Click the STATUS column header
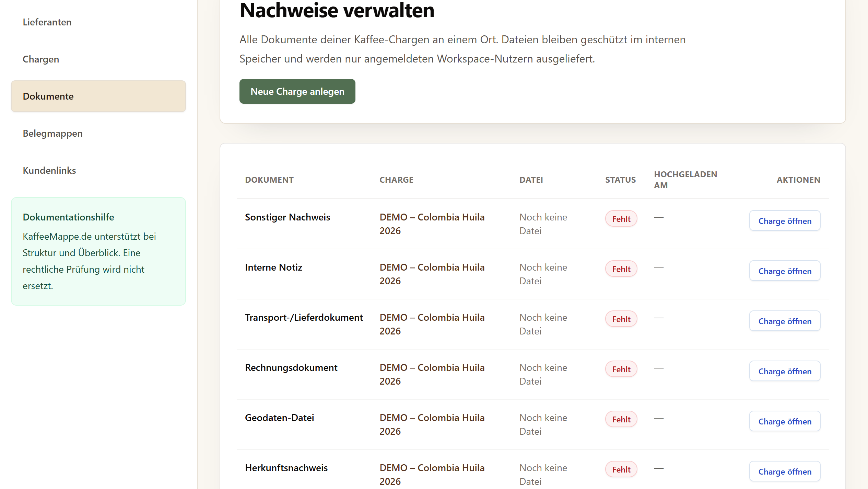The width and height of the screenshot is (868, 489). tap(620, 180)
